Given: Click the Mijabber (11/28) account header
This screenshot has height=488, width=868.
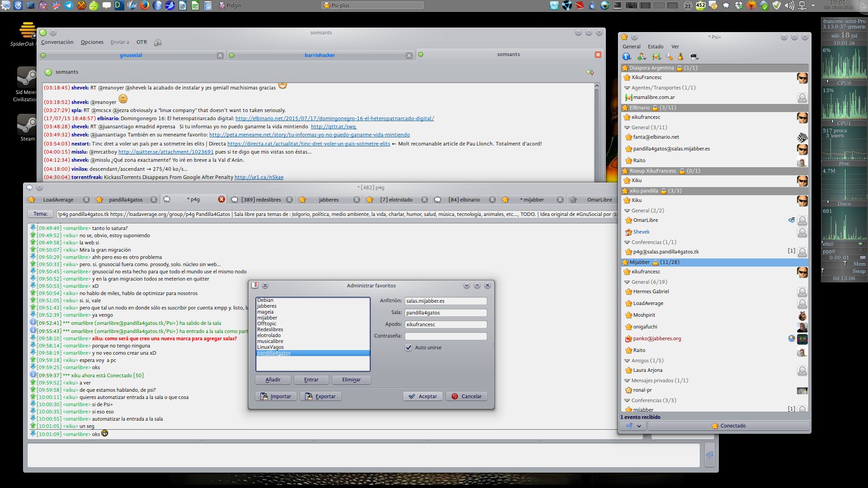Looking at the screenshot, I should pos(714,262).
